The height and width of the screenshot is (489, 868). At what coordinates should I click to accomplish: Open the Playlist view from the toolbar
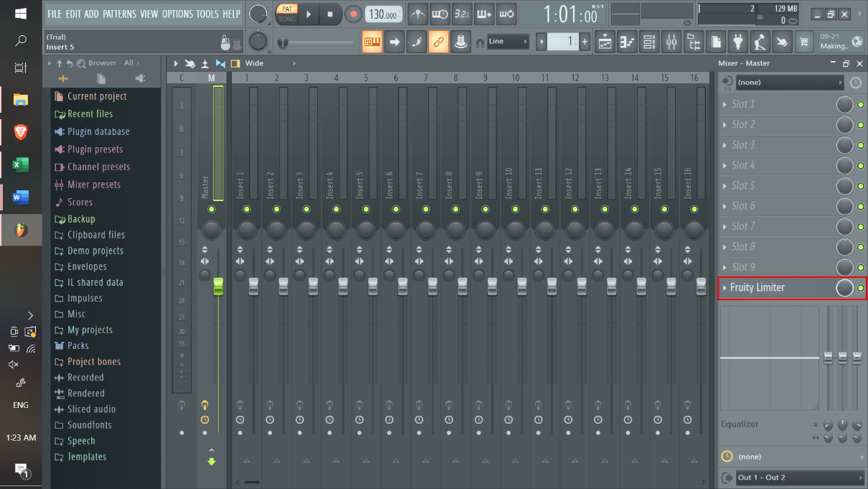pos(605,42)
